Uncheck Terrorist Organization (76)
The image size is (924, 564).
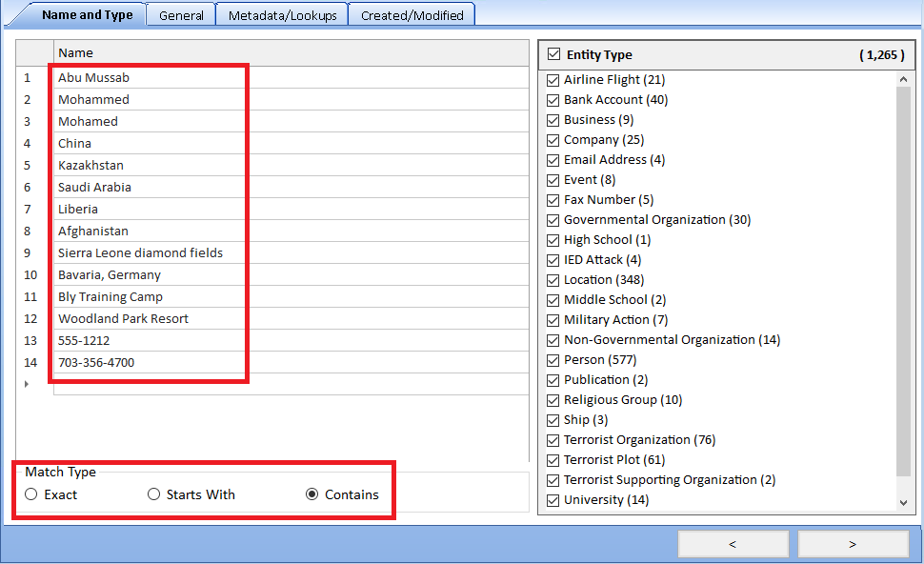552,441
